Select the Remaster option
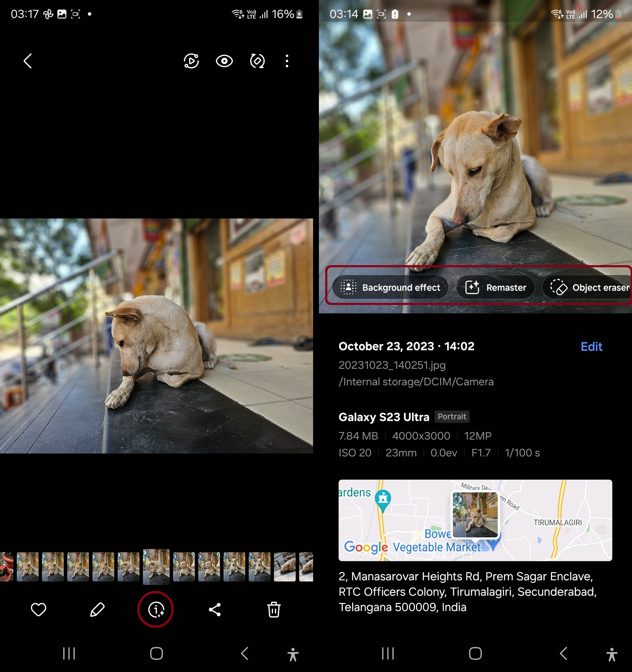632x672 pixels. (495, 288)
